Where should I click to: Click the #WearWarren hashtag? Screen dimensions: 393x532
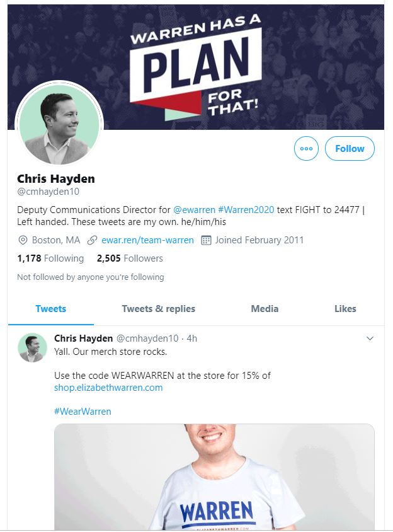(83, 412)
